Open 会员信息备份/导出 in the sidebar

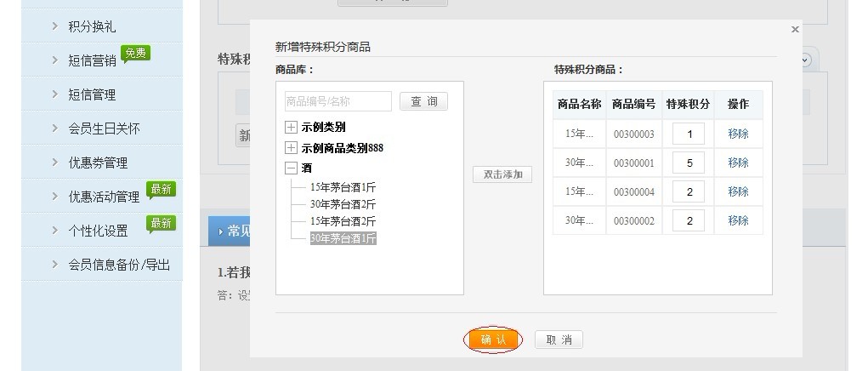pyautogui.click(x=119, y=265)
